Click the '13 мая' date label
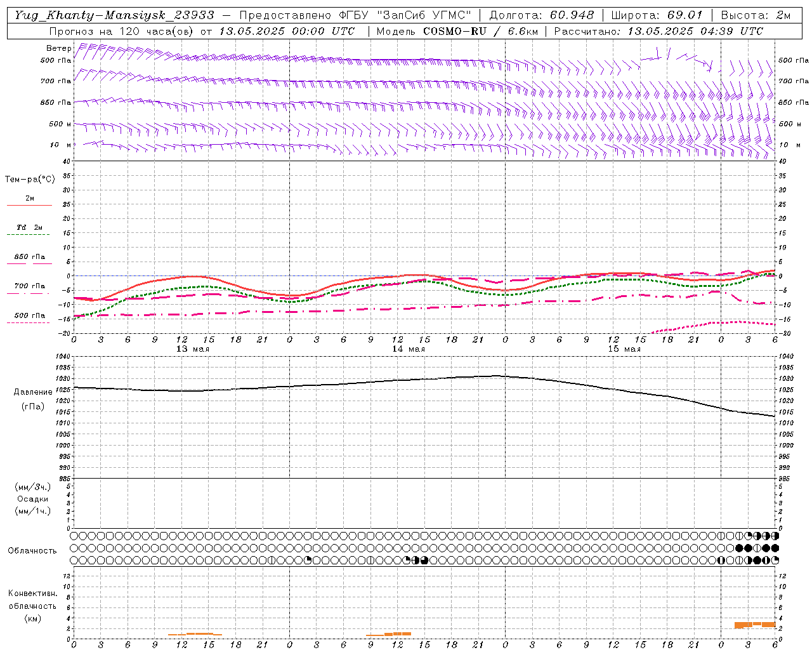The width and height of the screenshot is (812, 650). (x=192, y=348)
